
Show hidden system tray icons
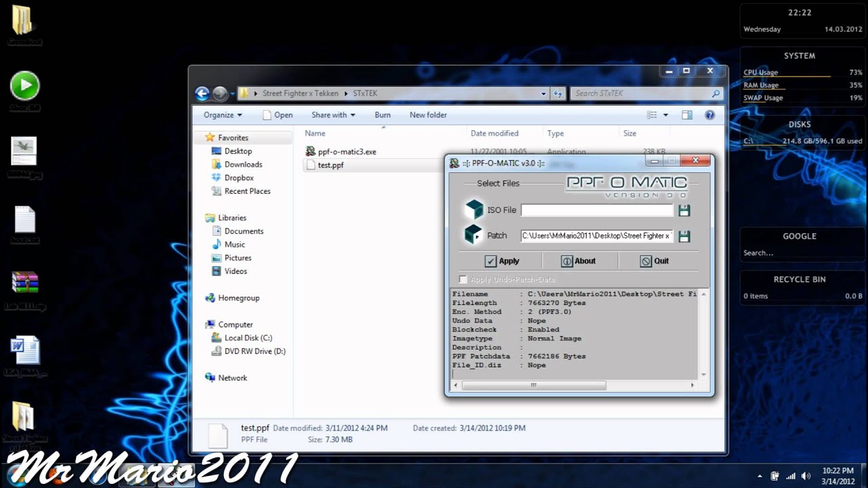pyautogui.click(x=759, y=476)
